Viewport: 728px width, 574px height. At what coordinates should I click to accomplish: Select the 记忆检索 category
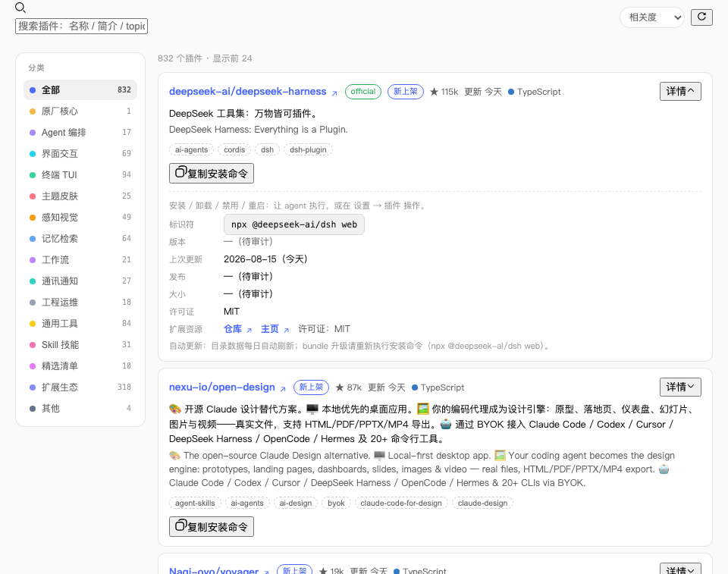(80, 239)
